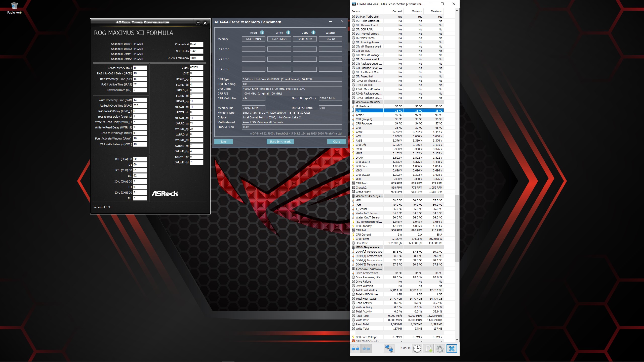644x362 pixels.
Task: Click the tREFI value field
Action: (196, 68)
